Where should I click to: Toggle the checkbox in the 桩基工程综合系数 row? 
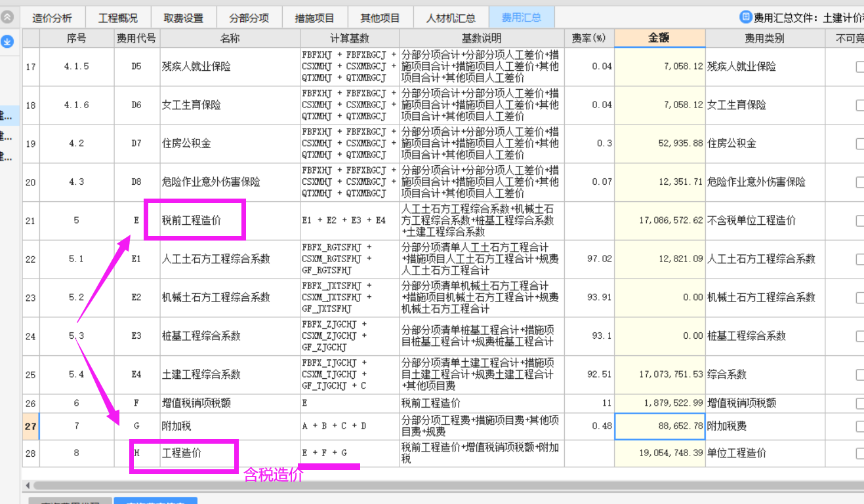860,336
